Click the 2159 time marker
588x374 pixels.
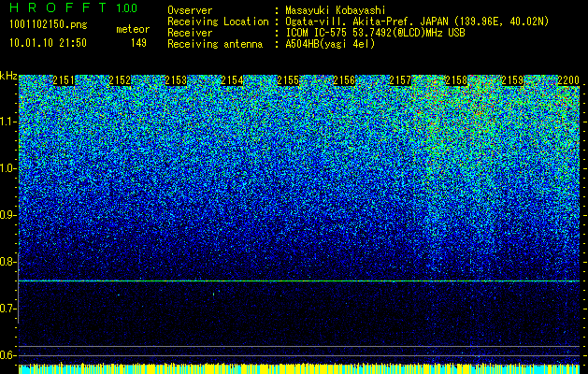click(512, 80)
